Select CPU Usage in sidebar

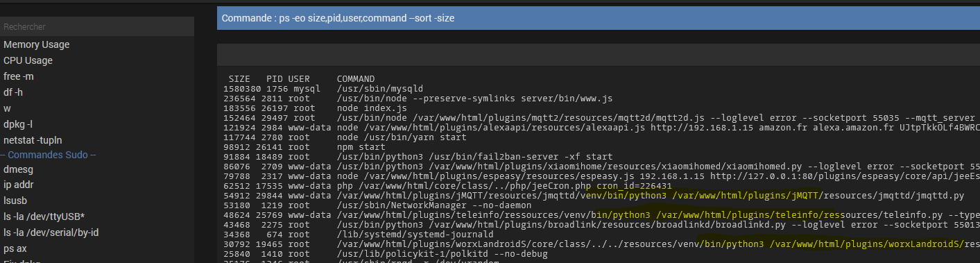point(28,60)
